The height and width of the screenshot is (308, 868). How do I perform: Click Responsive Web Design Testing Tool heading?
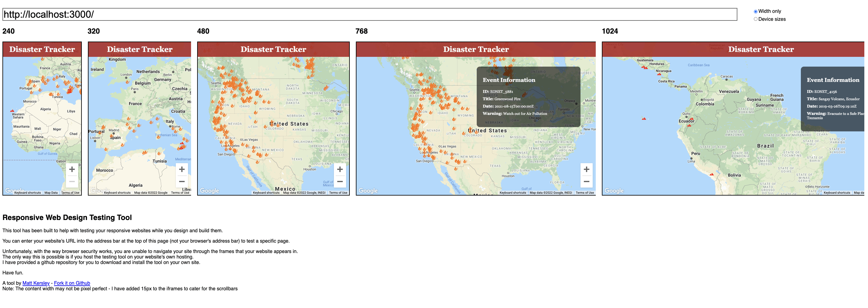pos(67,218)
